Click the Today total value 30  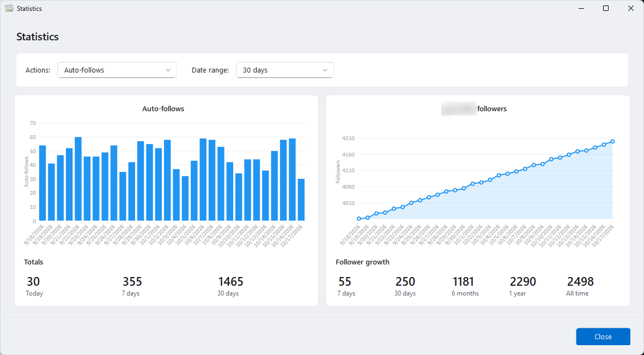[x=33, y=281]
